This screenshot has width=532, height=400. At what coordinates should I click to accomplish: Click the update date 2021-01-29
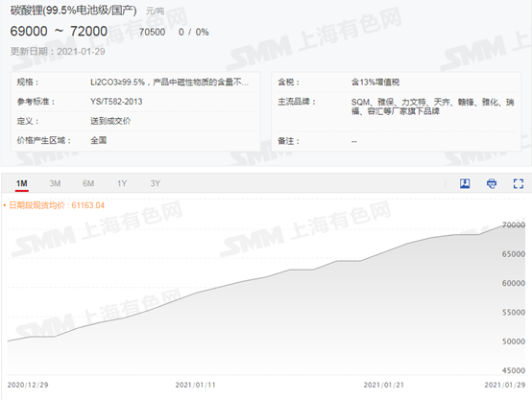pyautogui.click(x=81, y=52)
